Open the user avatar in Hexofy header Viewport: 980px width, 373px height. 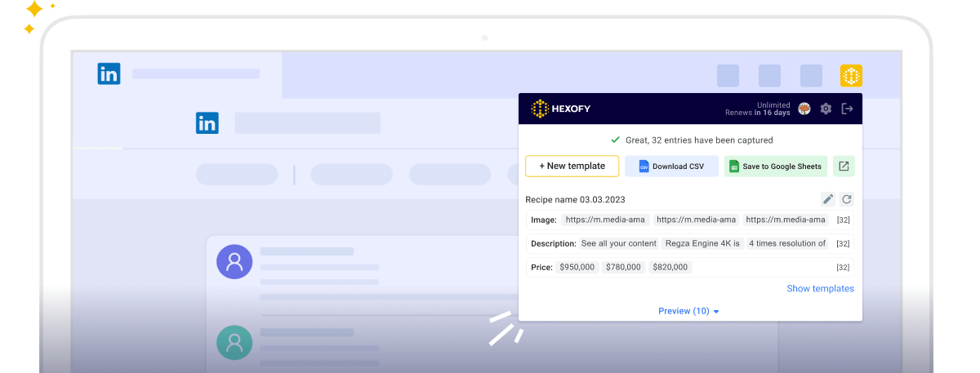pyautogui.click(x=804, y=109)
